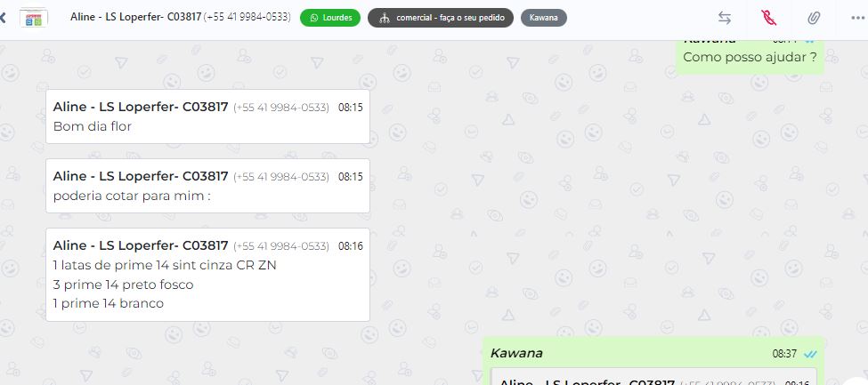
Task: Open the quoted message in Kawana's 08:37 reply
Action: [653, 377]
